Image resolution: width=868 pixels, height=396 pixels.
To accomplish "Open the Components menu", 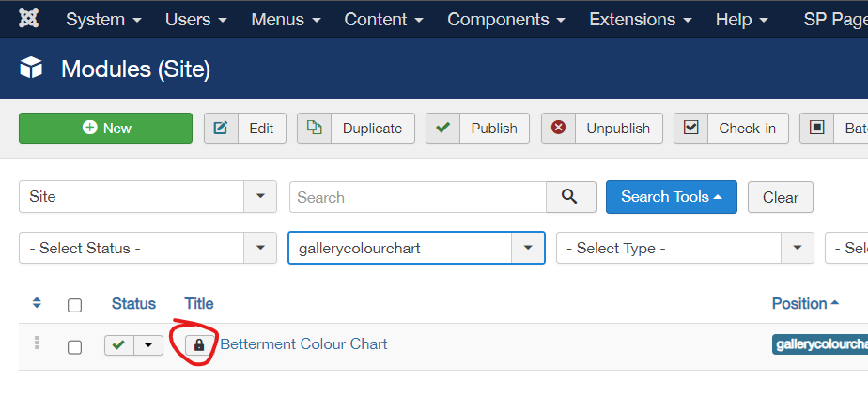I will [506, 20].
